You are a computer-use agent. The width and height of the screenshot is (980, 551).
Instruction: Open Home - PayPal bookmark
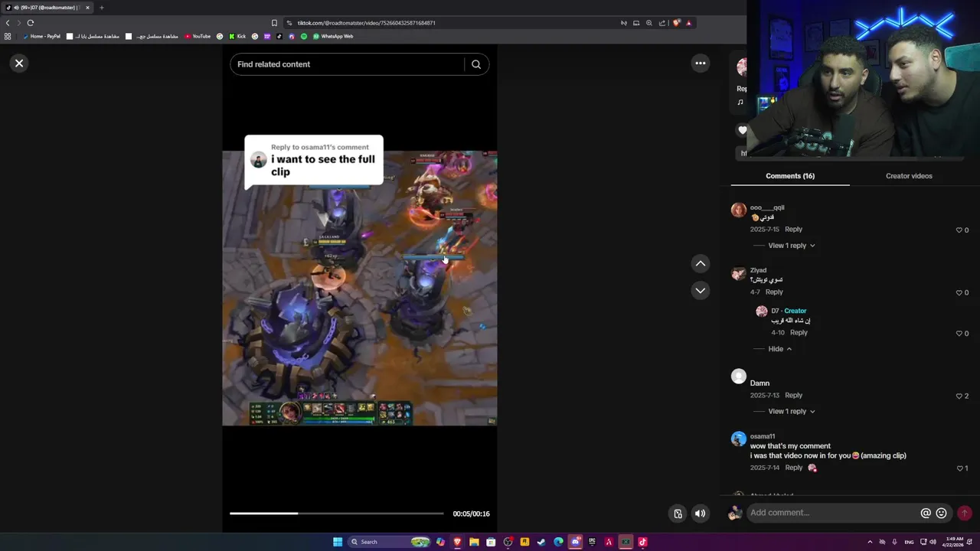point(41,36)
